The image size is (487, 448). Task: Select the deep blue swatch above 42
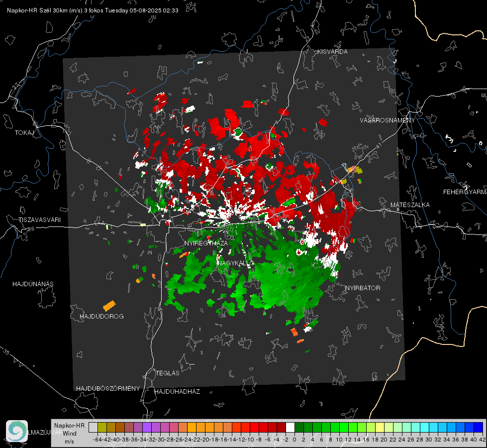[x=479, y=427]
